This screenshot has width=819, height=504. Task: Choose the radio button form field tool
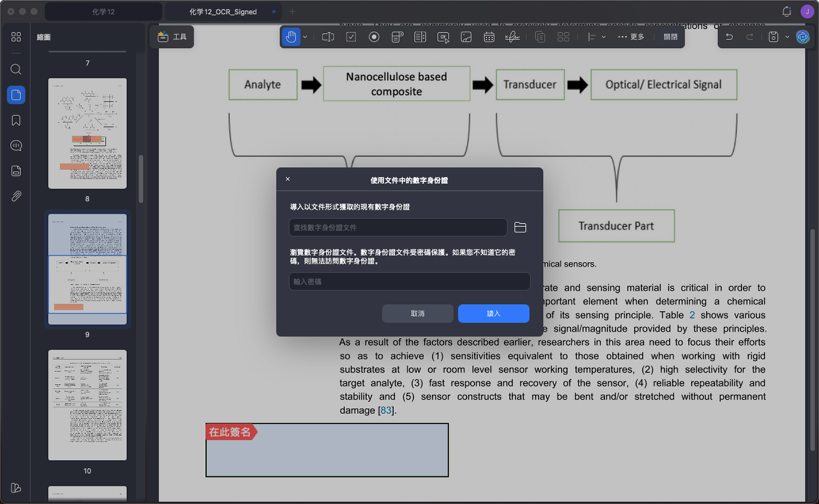(374, 37)
